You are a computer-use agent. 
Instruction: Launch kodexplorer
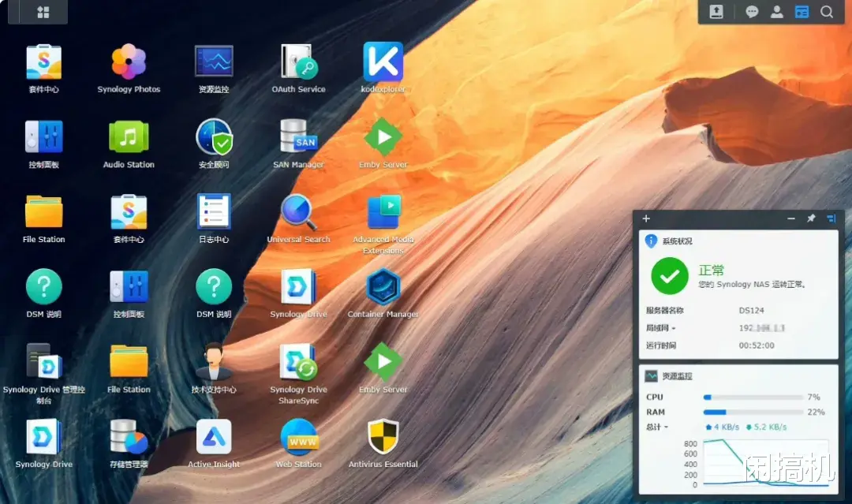383,69
